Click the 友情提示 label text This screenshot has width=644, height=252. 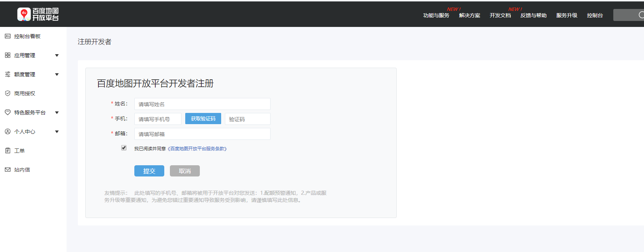[116, 193]
